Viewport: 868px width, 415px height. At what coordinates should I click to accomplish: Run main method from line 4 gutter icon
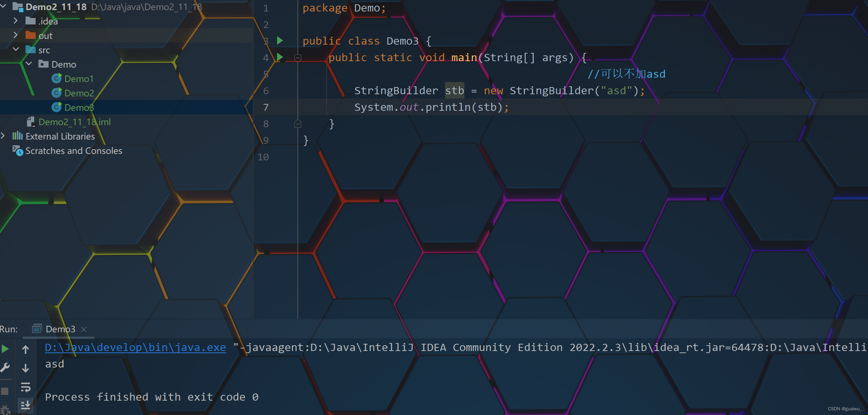coord(280,57)
